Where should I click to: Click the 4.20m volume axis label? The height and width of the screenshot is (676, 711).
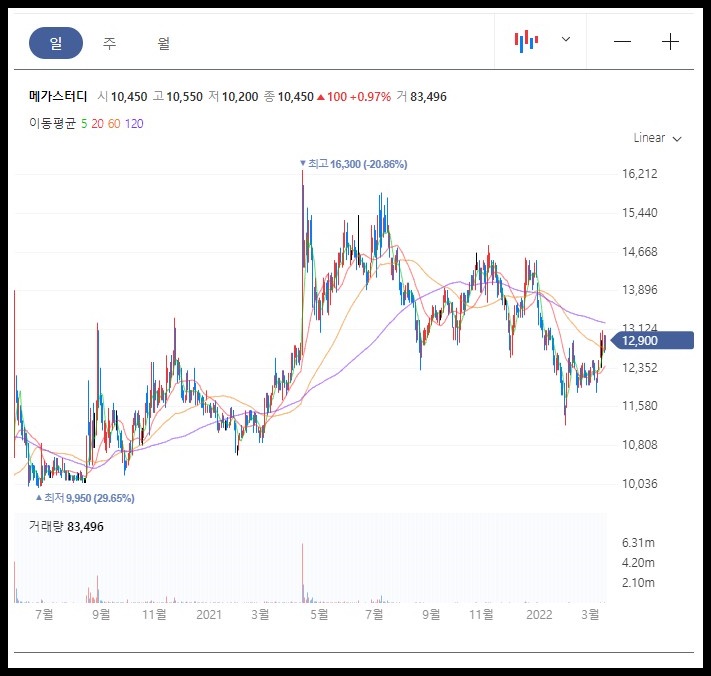pyautogui.click(x=638, y=563)
